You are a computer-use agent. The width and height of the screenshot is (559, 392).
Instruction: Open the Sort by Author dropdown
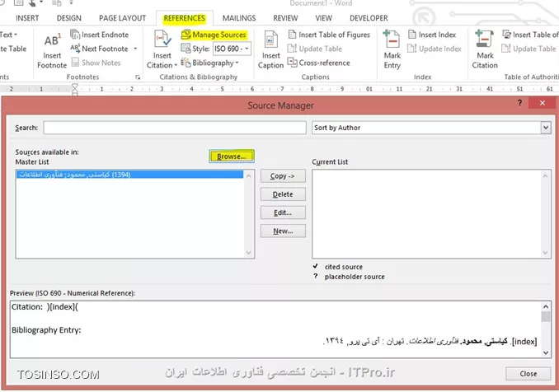pyautogui.click(x=546, y=128)
